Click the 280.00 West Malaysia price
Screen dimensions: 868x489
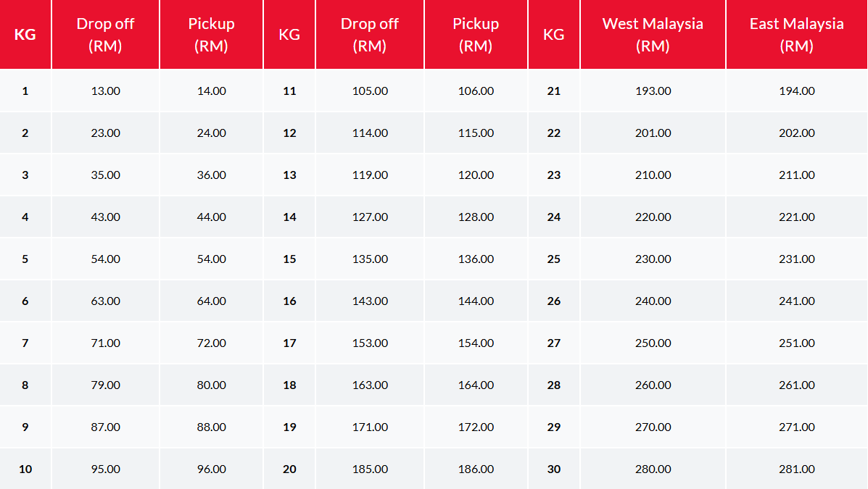coord(653,469)
